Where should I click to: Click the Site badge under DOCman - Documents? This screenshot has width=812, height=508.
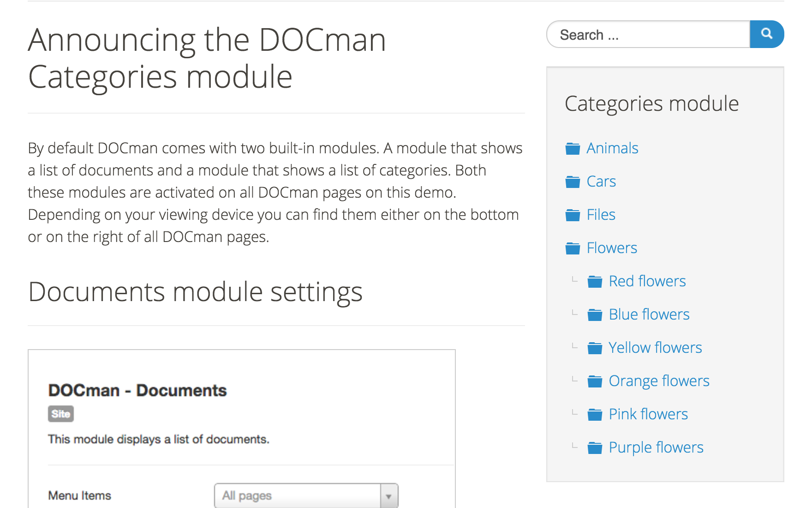(x=60, y=414)
